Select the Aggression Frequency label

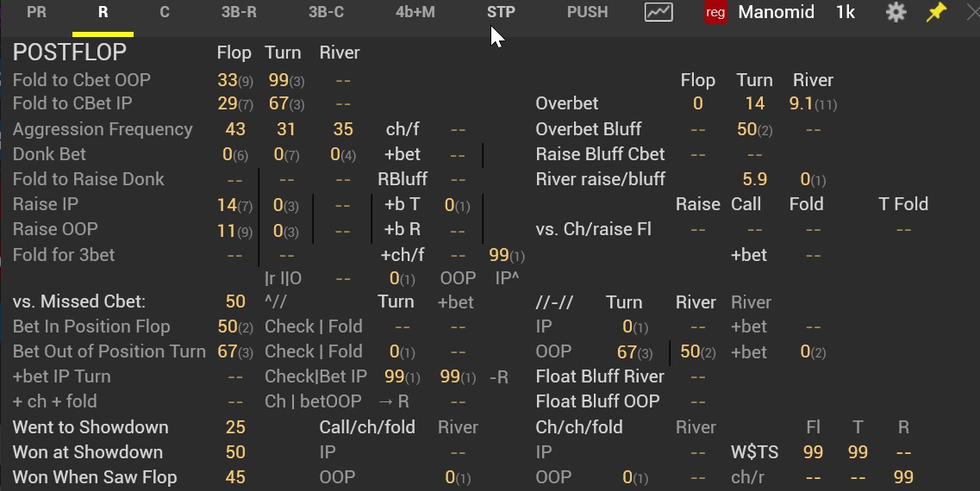pyautogui.click(x=103, y=129)
